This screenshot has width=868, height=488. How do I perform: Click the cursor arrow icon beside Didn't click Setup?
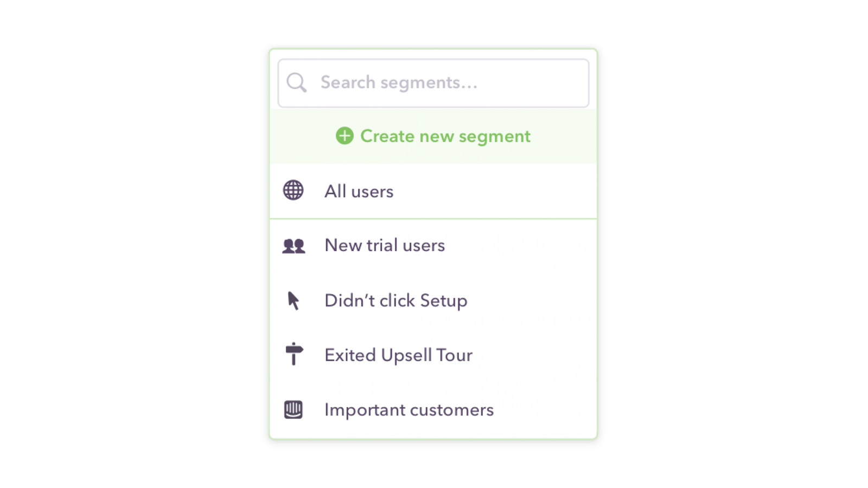pyautogui.click(x=292, y=301)
